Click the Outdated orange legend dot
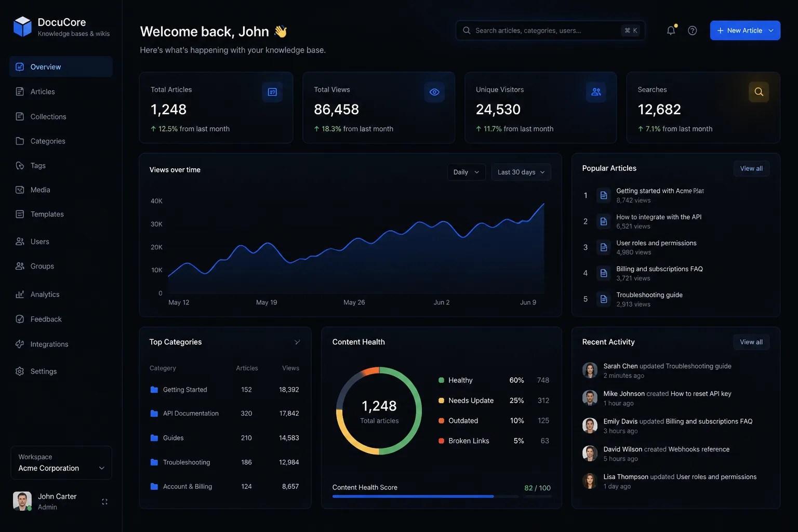 tap(441, 421)
